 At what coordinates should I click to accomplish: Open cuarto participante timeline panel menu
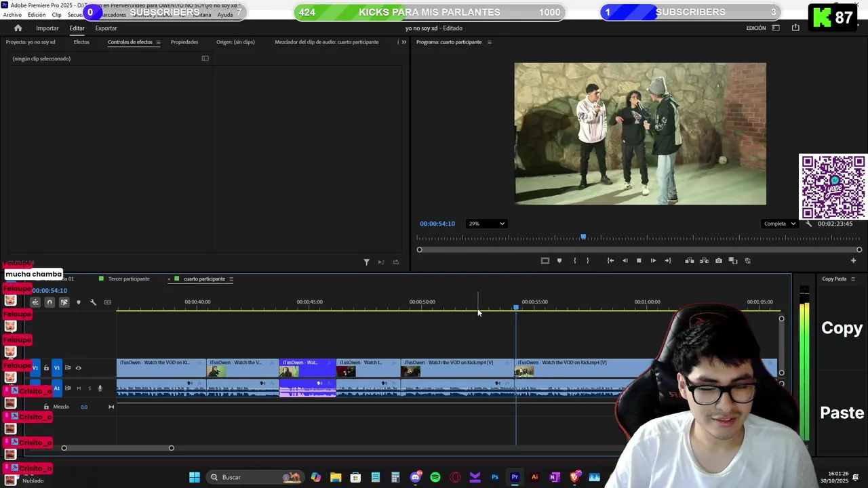231,279
